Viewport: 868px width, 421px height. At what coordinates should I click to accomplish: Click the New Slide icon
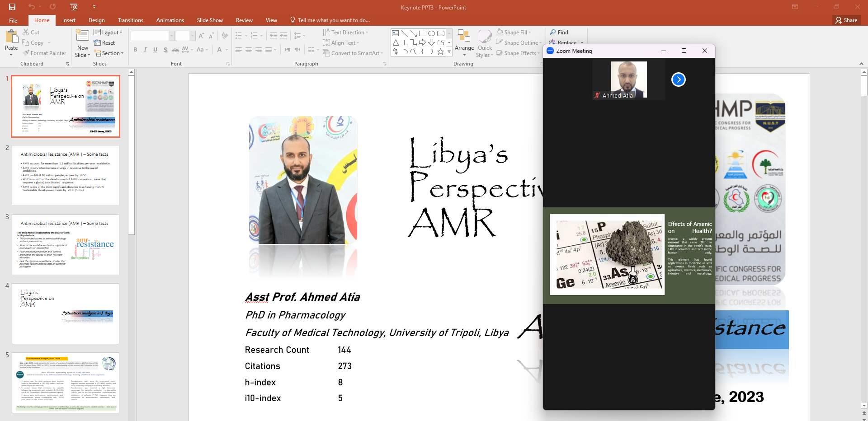coord(82,37)
